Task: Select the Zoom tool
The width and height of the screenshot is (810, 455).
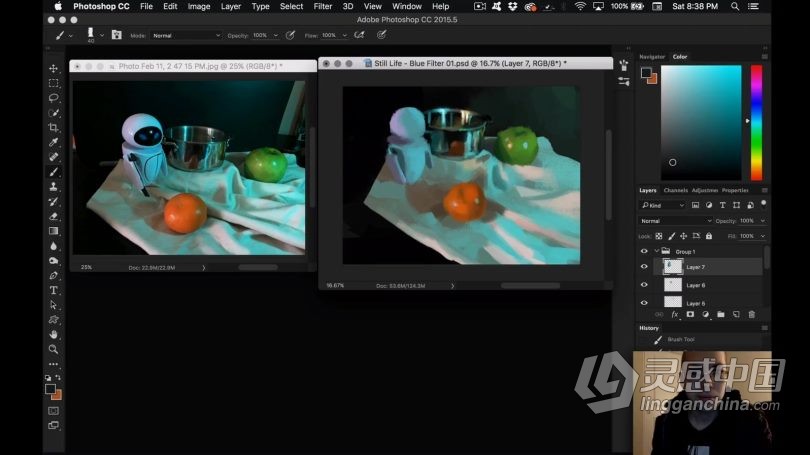Action: click(x=53, y=350)
